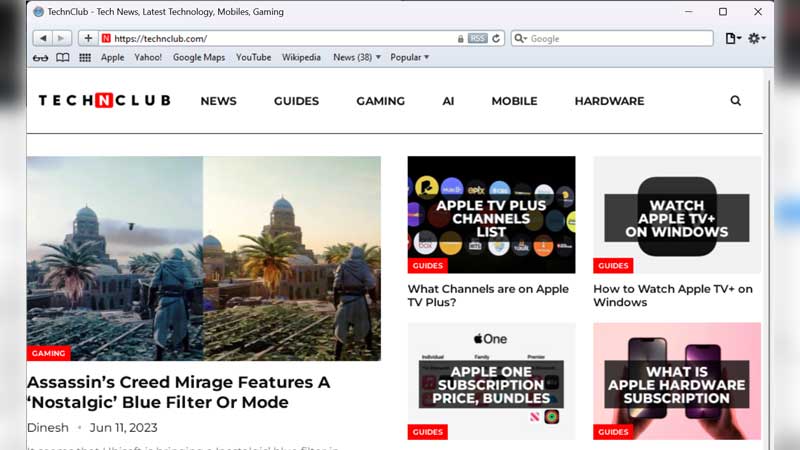Screen dimensions: 800x450
Task: Click GUIDES tag on Apple Hardware Subscription card
Action: (613, 432)
